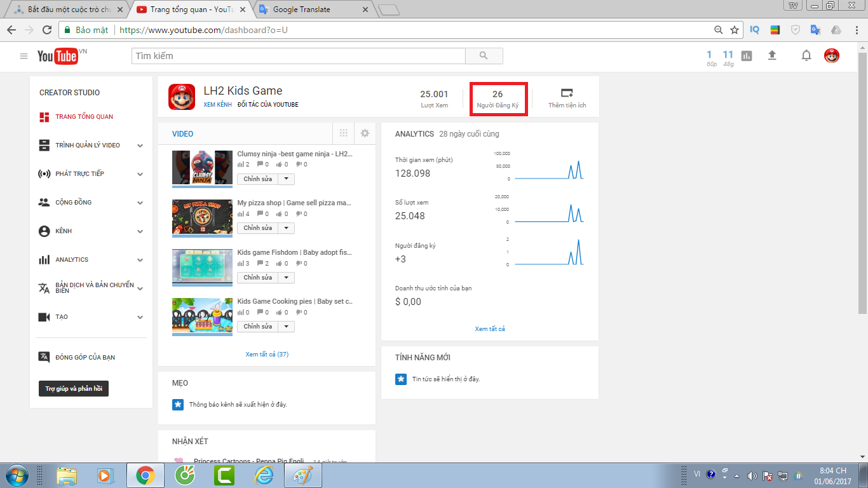
Task: Expand Bản dịch và bản chuyển biên
Action: [x=140, y=288]
